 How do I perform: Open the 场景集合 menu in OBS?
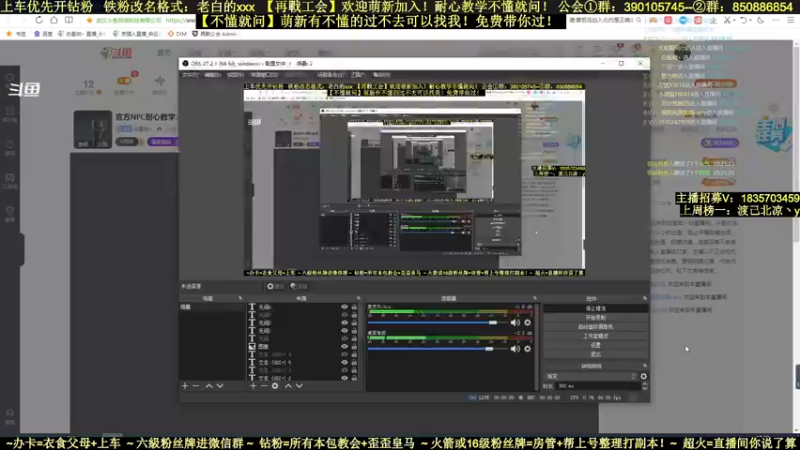[x=330, y=75]
